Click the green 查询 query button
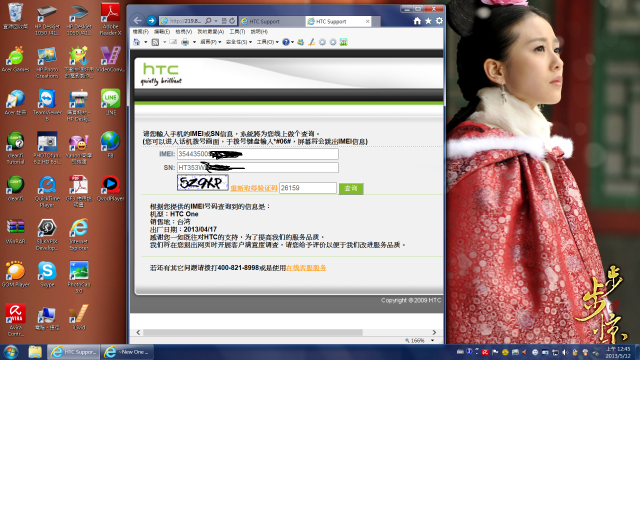Image resolution: width=640 pixels, height=512 pixels. 351,188
